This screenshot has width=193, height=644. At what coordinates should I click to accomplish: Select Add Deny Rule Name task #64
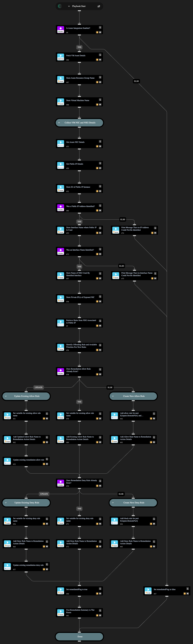[x=26, y=544]
